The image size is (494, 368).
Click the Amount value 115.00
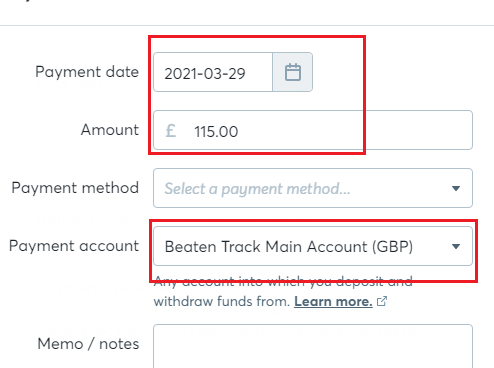point(216,131)
